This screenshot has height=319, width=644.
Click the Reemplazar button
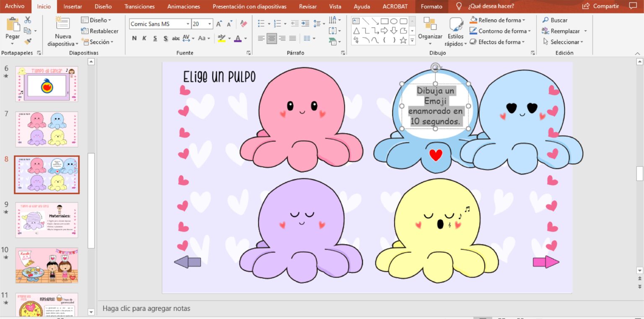(564, 31)
